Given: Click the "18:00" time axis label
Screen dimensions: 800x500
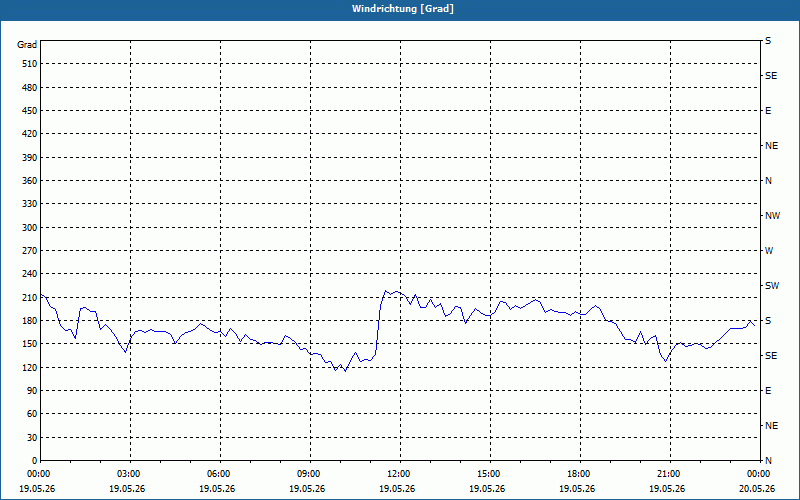Looking at the screenshot, I should point(580,474).
